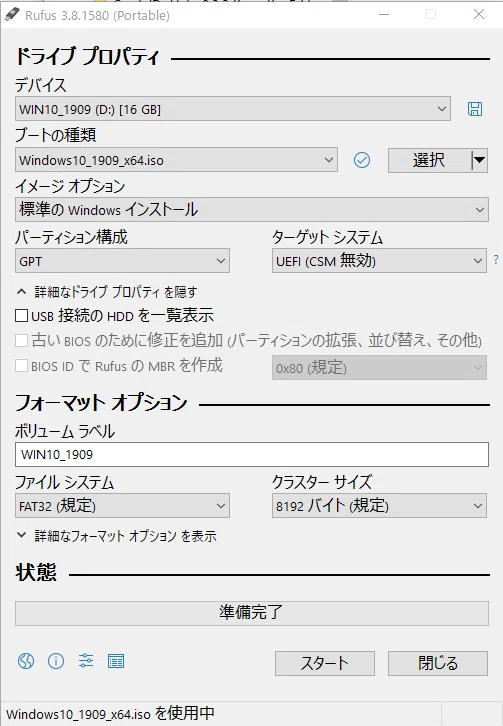Viewport: 503px width, 726px height.
Task: Click the ドライブプロパティ heading
Action: click(x=88, y=56)
